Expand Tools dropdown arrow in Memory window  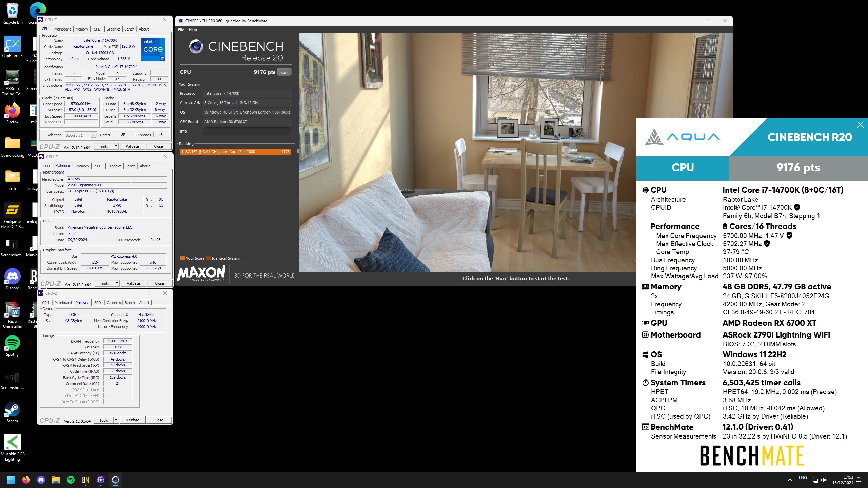(116, 420)
